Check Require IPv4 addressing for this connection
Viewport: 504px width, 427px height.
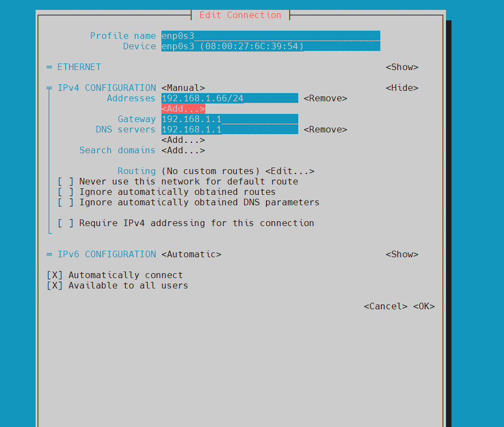[x=66, y=223]
